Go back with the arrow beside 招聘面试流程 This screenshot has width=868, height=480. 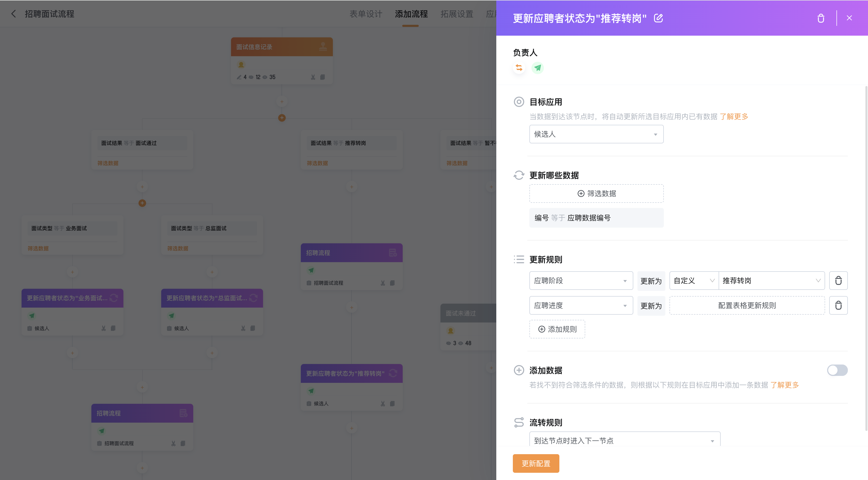pos(13,14)
